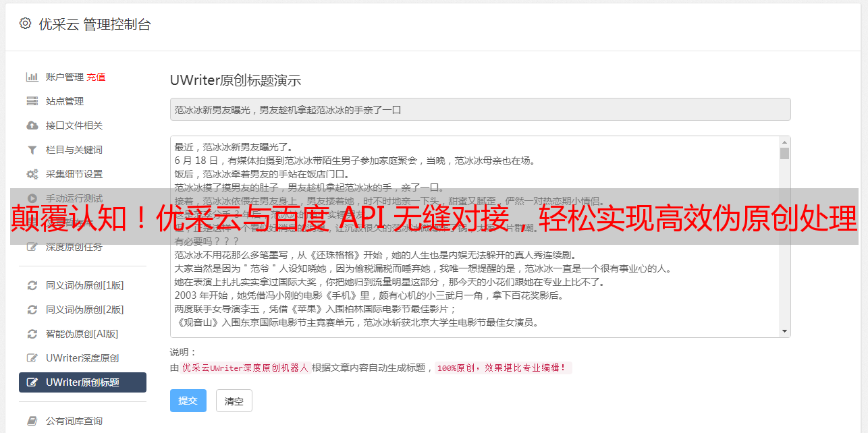Clear the form with the 清空 button
The image size is (868, 433).
tap(234, 401)
